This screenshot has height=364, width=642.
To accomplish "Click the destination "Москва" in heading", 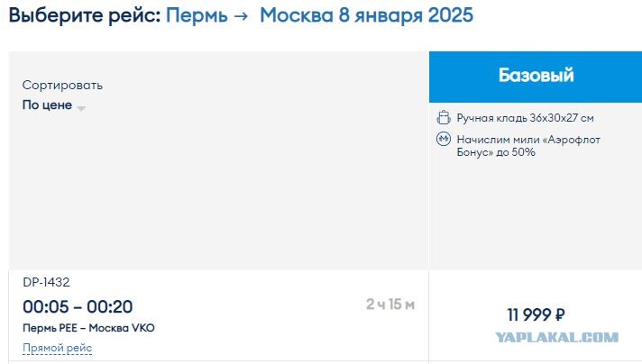I will coord(297,15).
